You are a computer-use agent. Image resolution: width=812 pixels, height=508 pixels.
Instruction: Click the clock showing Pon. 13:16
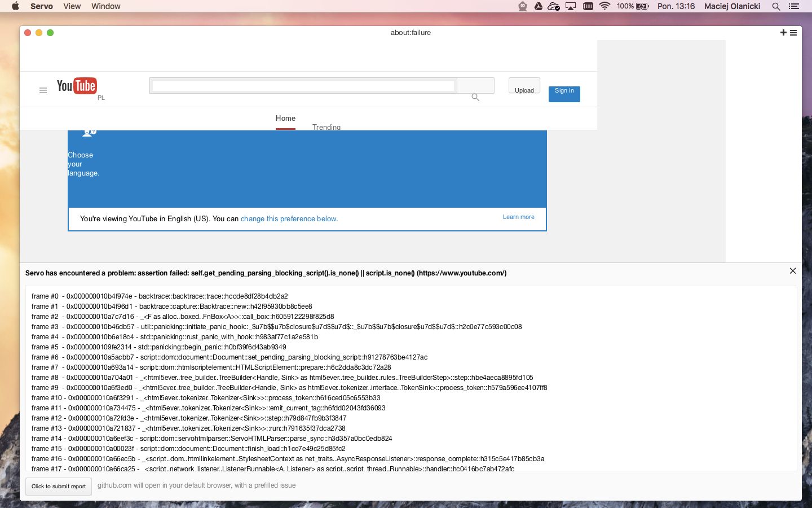pos(676,6)
